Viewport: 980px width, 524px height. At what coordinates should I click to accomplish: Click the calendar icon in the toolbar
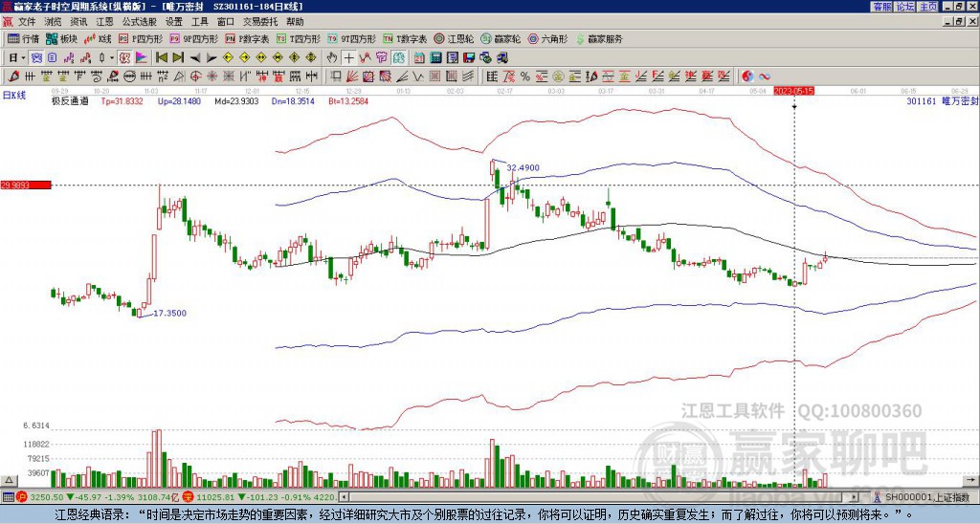pos(419,58)
